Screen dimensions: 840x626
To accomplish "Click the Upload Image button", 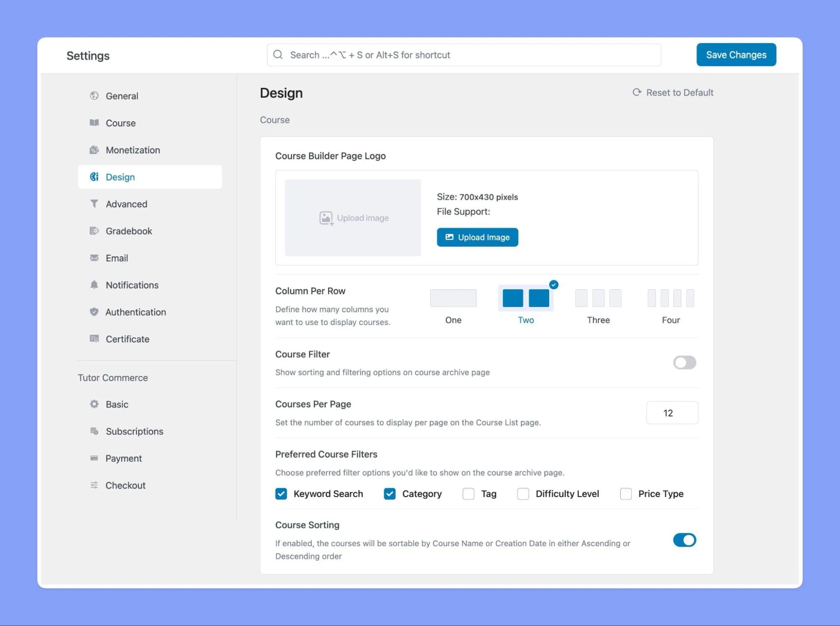I will (x=477, y=238).
